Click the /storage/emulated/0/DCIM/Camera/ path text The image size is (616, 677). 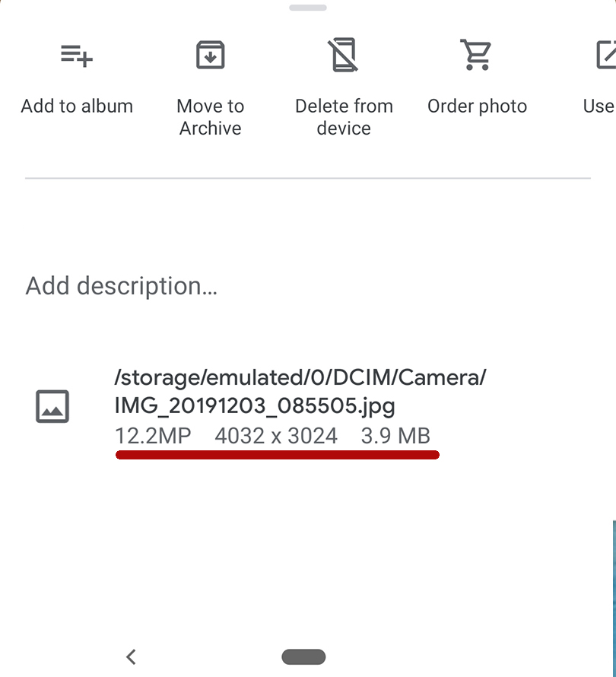click(300, 377)
